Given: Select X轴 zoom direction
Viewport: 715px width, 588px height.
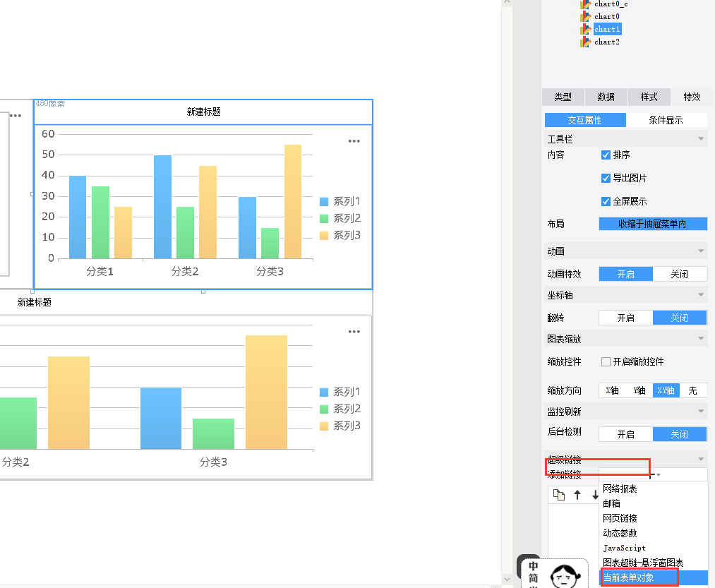Looking at the screenshot, I should point(612,390).
